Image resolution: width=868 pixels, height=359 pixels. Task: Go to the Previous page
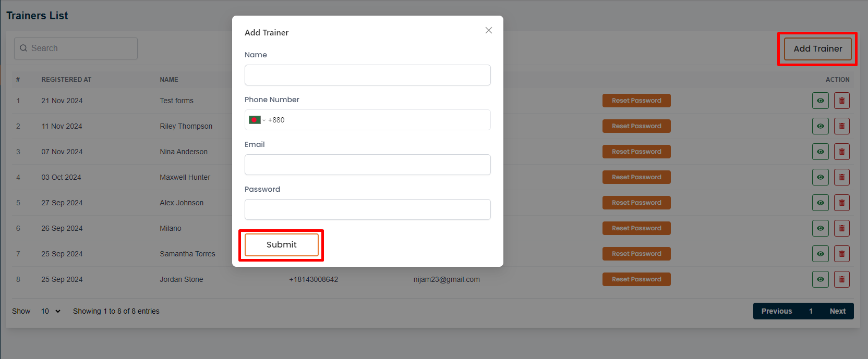click(776, 311)
